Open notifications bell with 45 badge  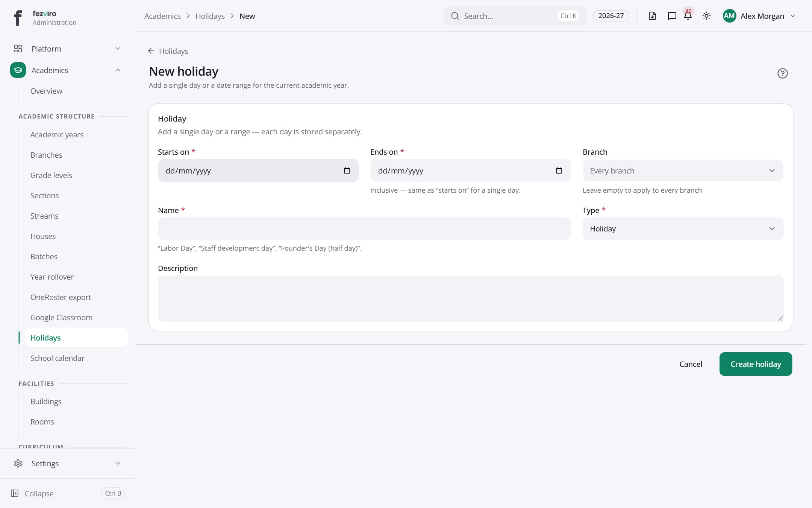[x=688, y=15]
